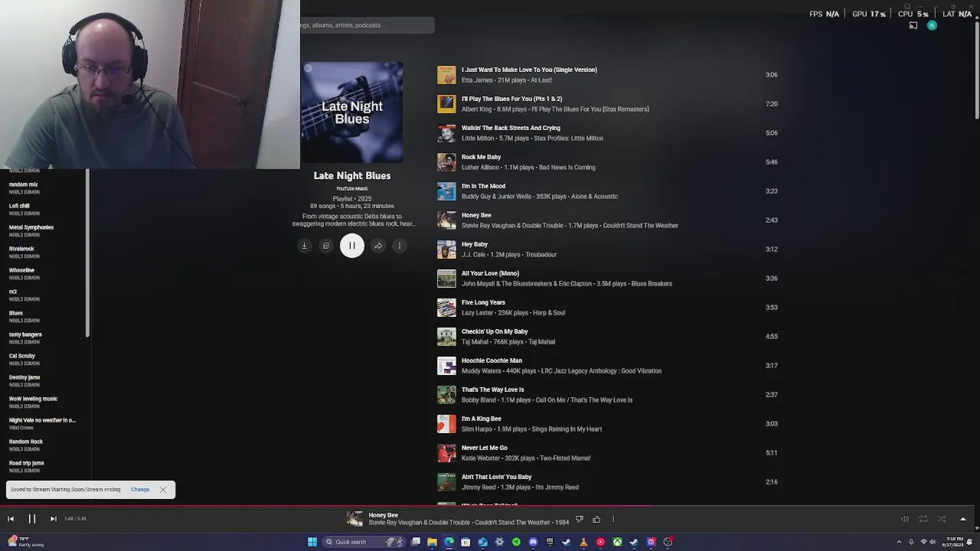Download the Late Night Blues playlist
The image size is (980, 551).
coord(304,246)
